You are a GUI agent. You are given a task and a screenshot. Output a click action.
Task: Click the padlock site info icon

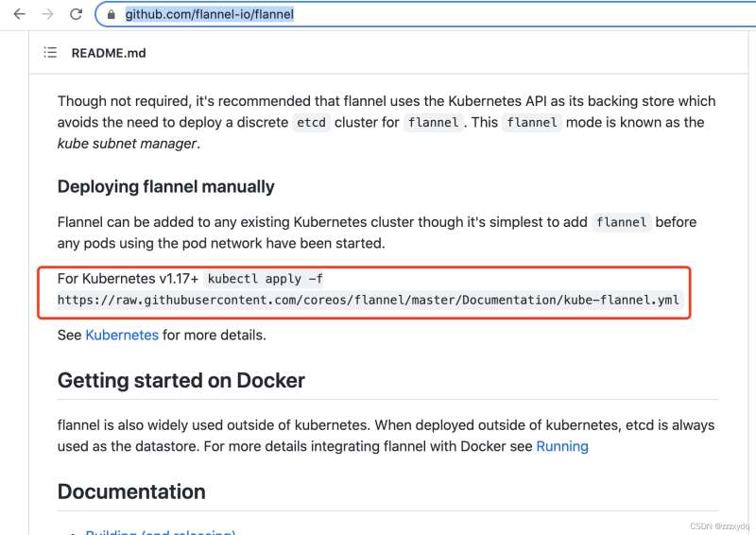click(x=112, y=14)
